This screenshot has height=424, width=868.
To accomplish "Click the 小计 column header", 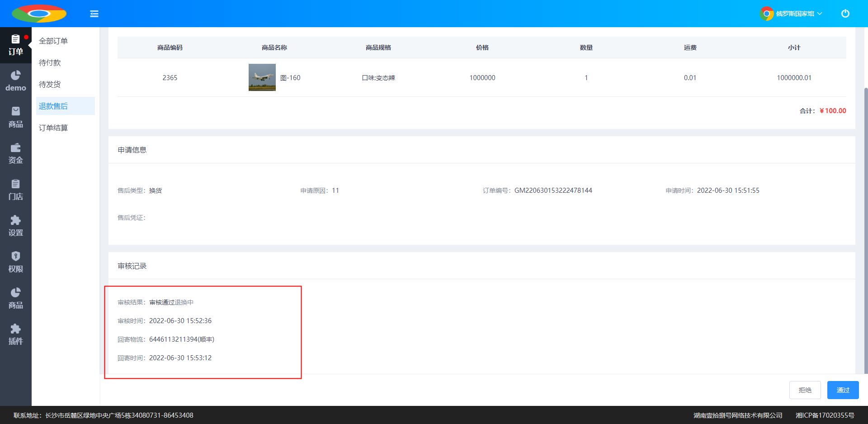I will [794, 48].
